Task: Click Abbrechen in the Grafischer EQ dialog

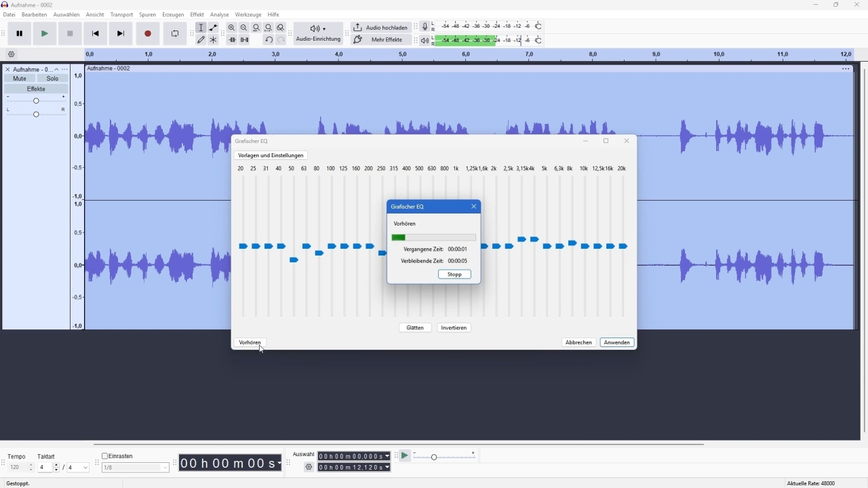Action: [x=579, y=343]
